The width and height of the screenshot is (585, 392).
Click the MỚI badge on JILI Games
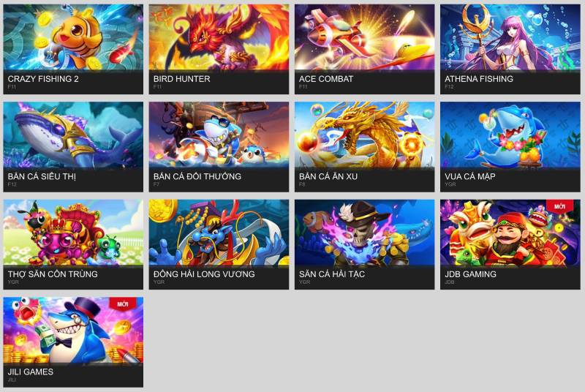122,304
